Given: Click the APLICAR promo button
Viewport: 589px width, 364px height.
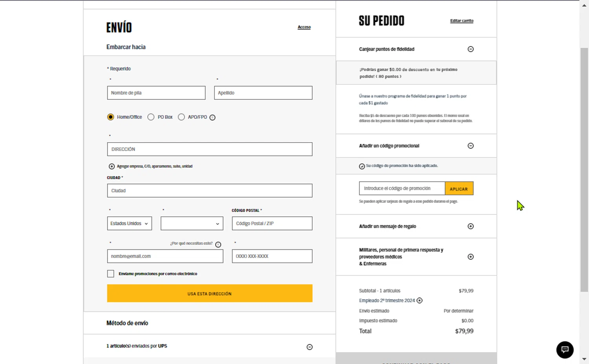Looking at the screenshot, I should pos(459,188).
